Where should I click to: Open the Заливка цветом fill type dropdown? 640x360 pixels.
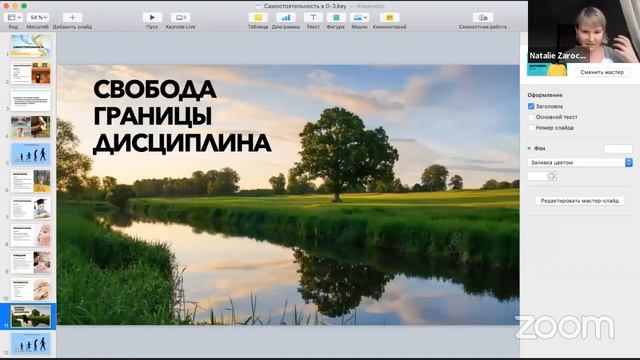pos(580,162)
